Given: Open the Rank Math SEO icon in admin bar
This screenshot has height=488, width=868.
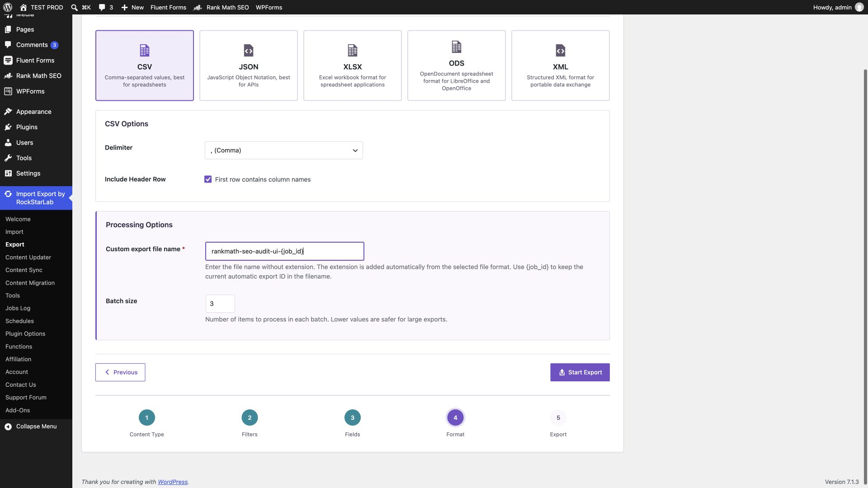Looking at the screenshot, I should (x=198, y=7).
